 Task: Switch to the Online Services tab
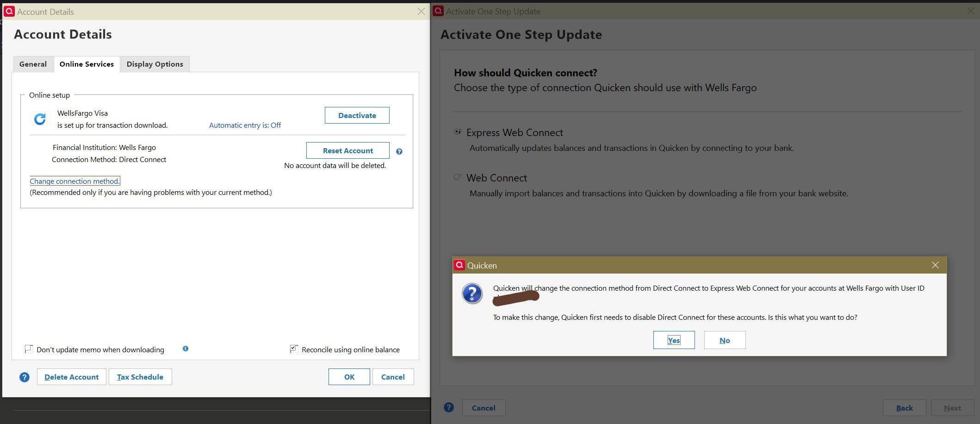coord(87,64)
